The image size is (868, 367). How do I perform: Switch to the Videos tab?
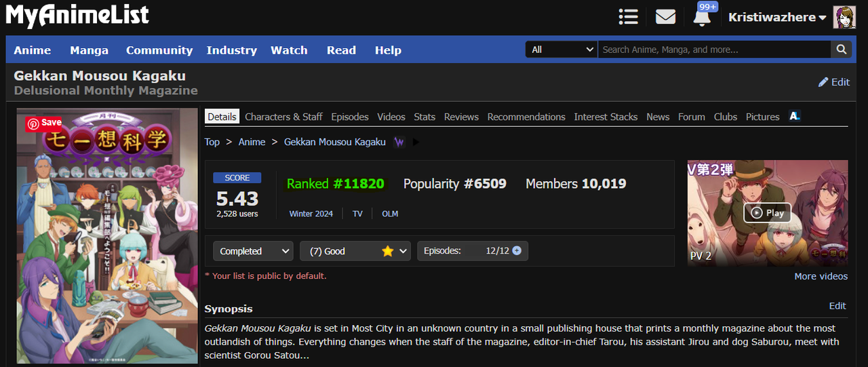(x=391, y=117)
